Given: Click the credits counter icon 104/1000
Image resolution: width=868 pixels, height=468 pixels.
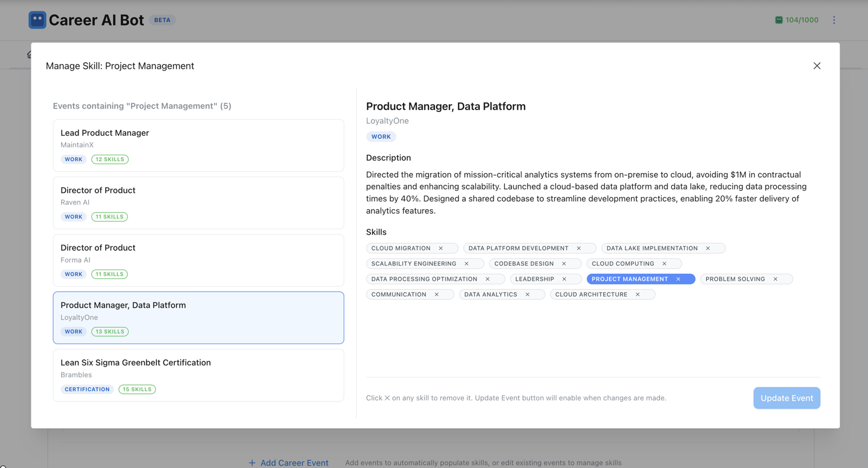Looking at the screenshot, I should coord(779,20).
